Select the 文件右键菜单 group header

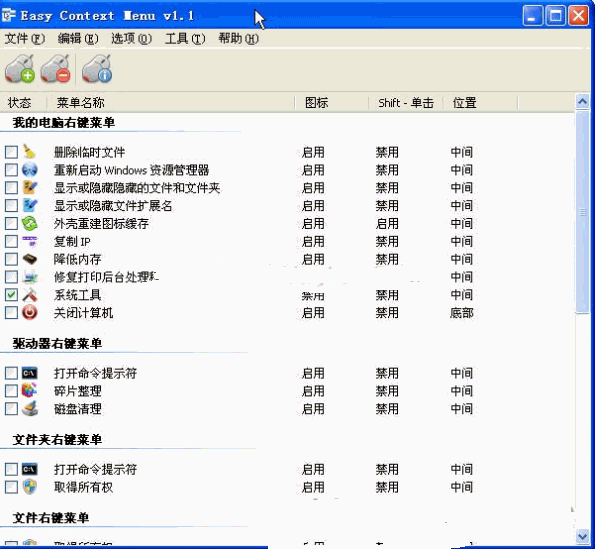[51, 518]
